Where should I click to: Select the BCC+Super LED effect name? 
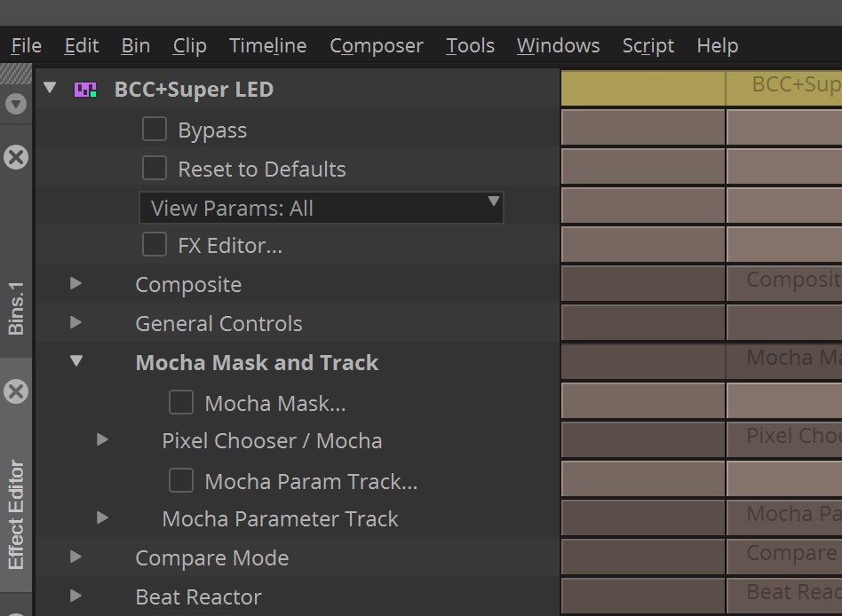click(x=194, y=90)
